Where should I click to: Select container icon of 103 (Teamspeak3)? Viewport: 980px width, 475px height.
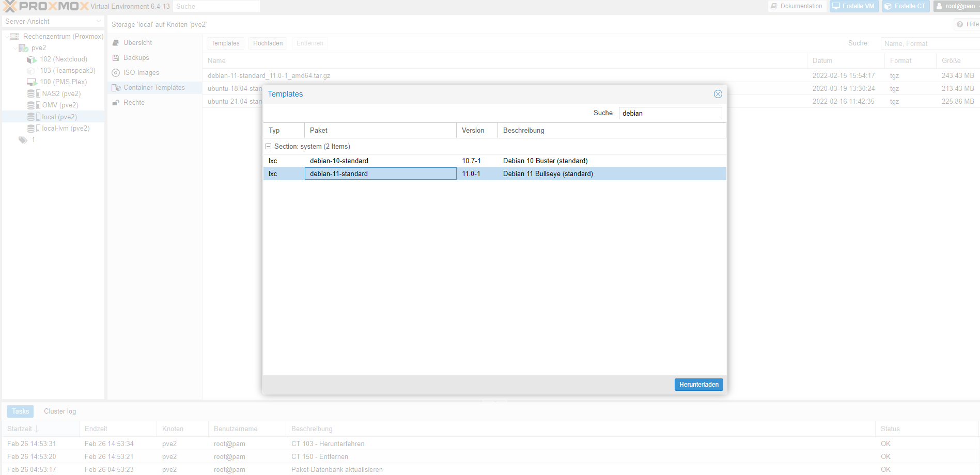(x=32, y=71)
